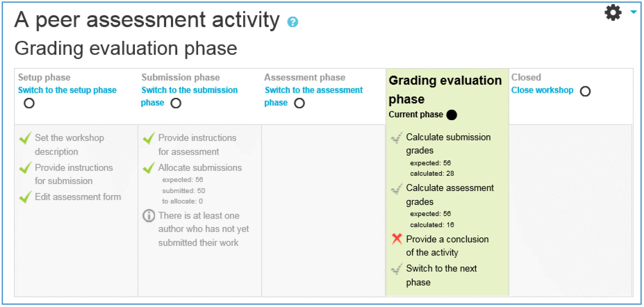Click green check beside Edit assessment form

coord(25,197)
